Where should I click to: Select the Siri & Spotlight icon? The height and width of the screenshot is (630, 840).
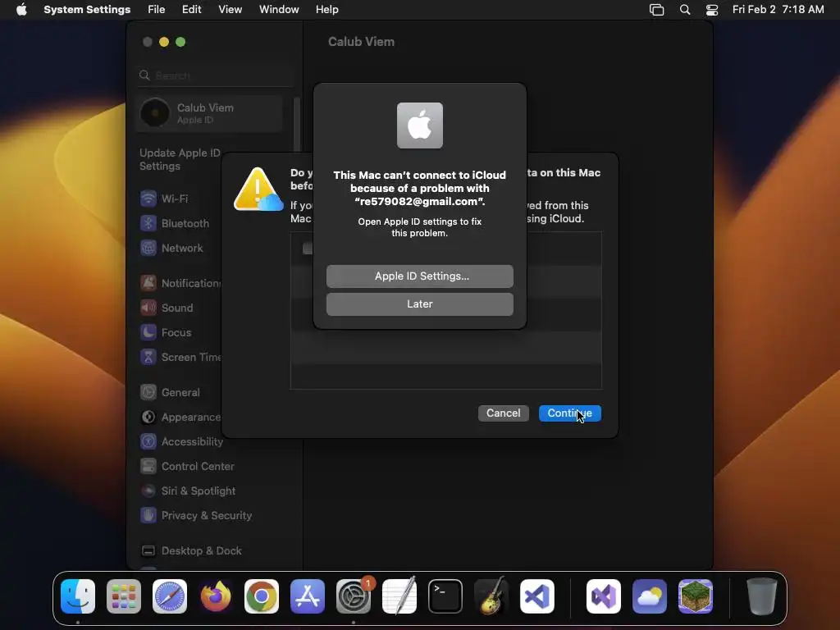(x=148, y=491)
